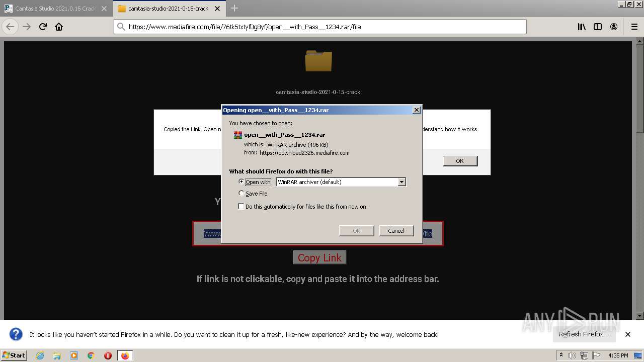Viewport: 644px width, 362px height.
Task: Reload the current page
Action: click(43, 27)
